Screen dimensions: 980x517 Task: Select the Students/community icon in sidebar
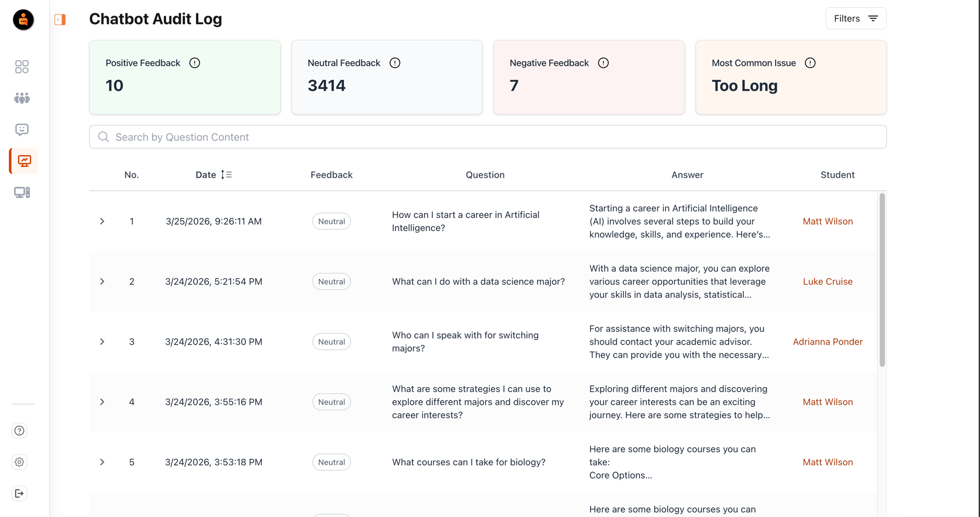tap(22, 98)
